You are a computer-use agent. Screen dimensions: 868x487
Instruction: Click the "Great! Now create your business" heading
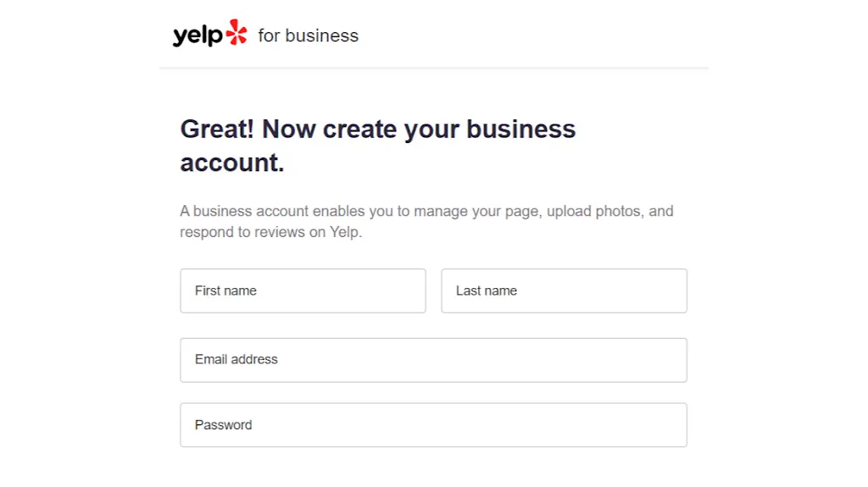click(377, 129)
